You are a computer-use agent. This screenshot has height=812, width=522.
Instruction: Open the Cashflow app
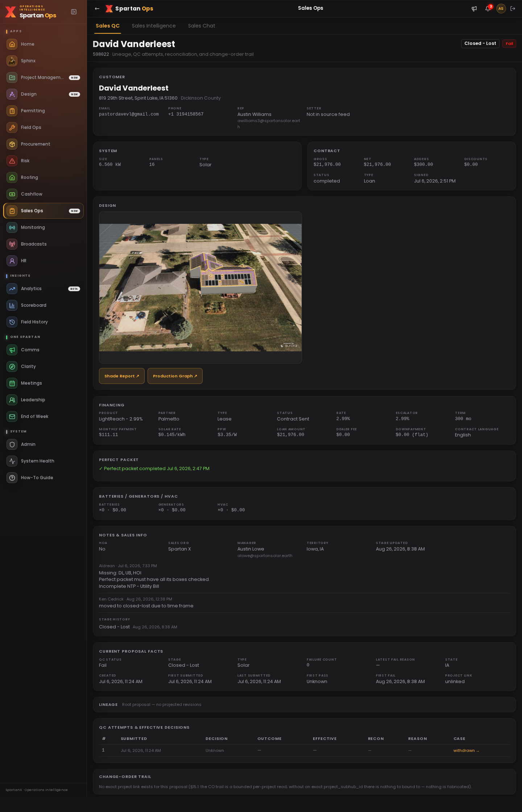[x=43, y=194]
